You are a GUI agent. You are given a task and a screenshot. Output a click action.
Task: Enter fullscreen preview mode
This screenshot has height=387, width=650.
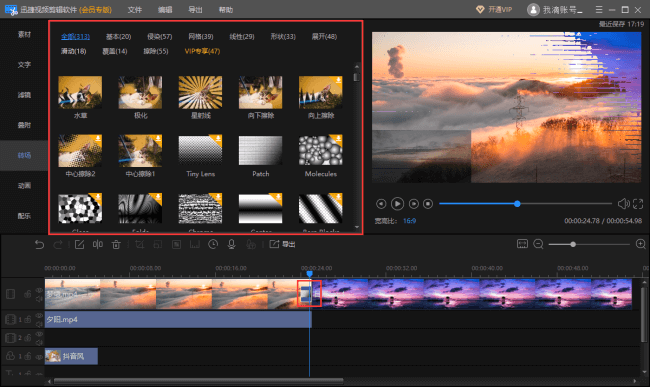(638, 204)
